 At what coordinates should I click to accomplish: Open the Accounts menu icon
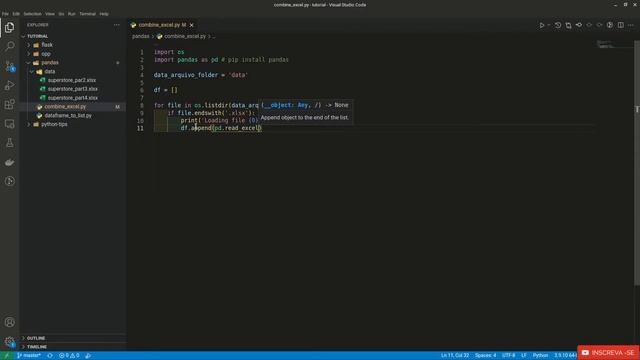pyautogui.click(x=9, y=322)
